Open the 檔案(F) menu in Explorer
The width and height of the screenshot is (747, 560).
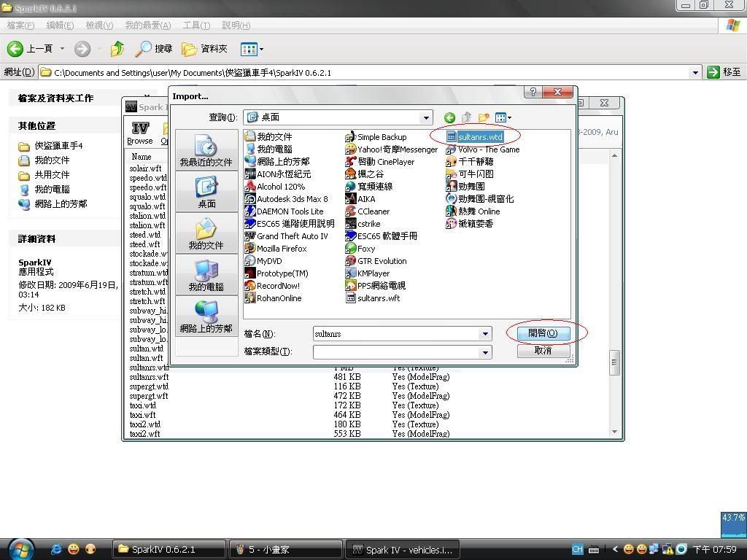20,26
